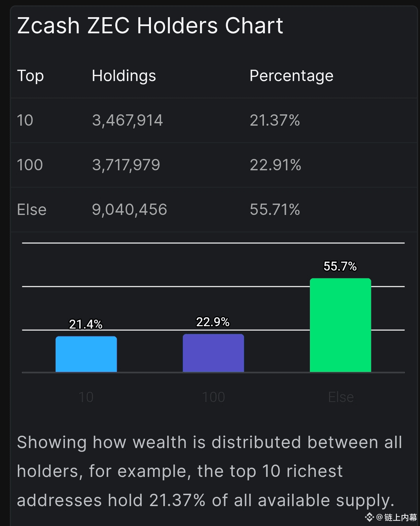Click the "100" axis label below the chart
Image resolution: width=420 pixels, height=526 pixels.
pos(213,397)
